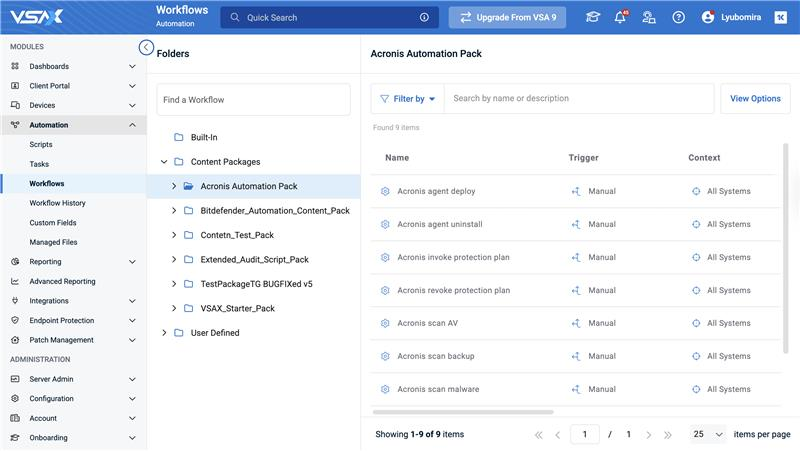Open Acronis invoke protection plan workflow
The image size is (800, 451).
coord(454,257)
